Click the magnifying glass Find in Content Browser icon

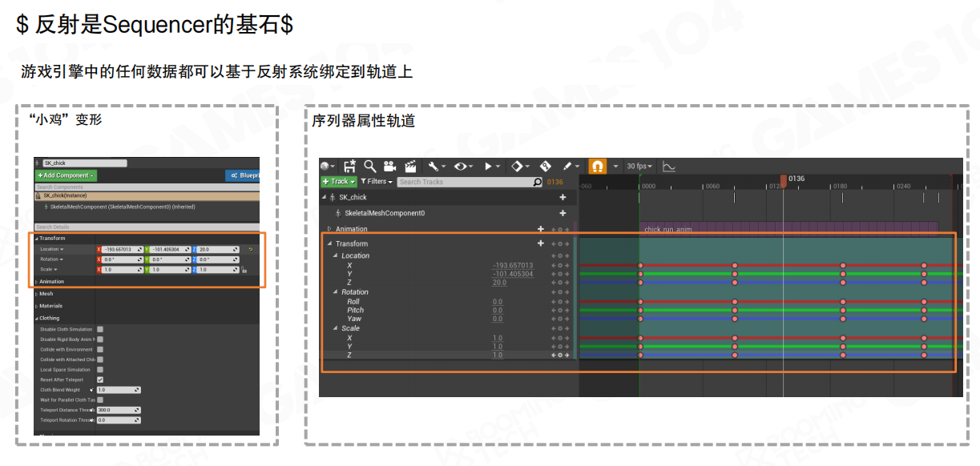click(370, 167)
